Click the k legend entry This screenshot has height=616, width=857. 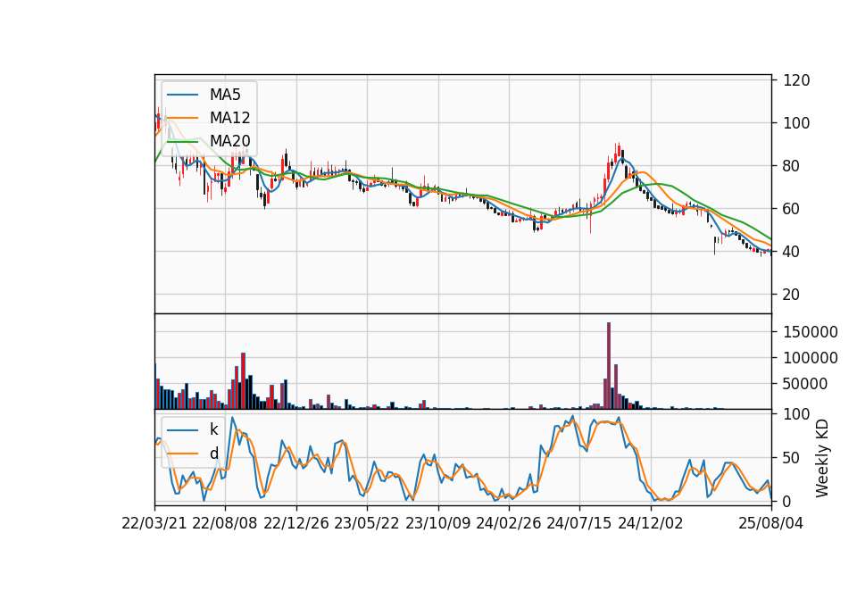click(213, 429)
